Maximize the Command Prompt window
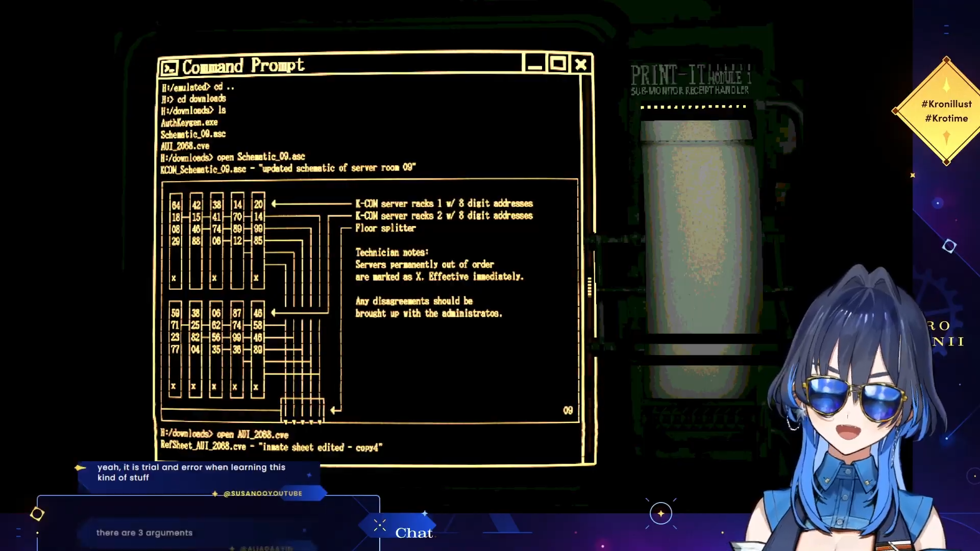The height and width of the screenshot is (551, 980). 557,64
